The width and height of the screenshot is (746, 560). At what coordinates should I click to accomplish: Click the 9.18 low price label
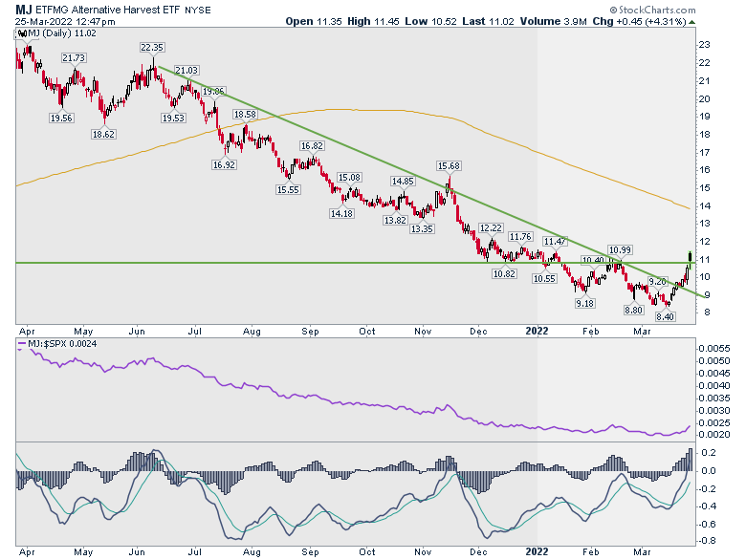point(584,303)
